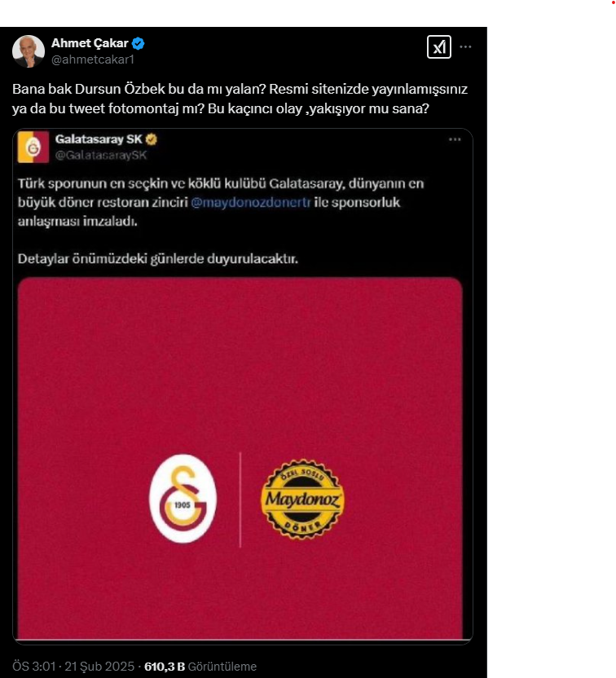Click the @GalatasaraySK handle
This screenshot has height=678, width=616.
tap(101, 155)
